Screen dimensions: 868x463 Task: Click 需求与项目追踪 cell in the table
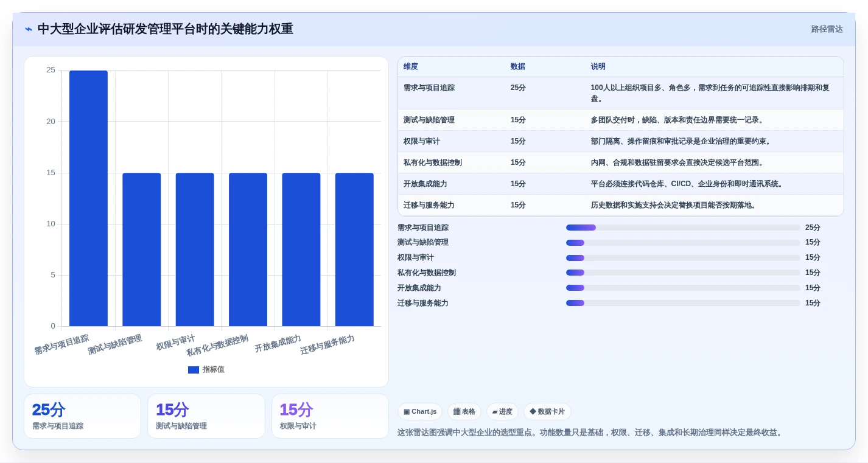tap(429, 88)
